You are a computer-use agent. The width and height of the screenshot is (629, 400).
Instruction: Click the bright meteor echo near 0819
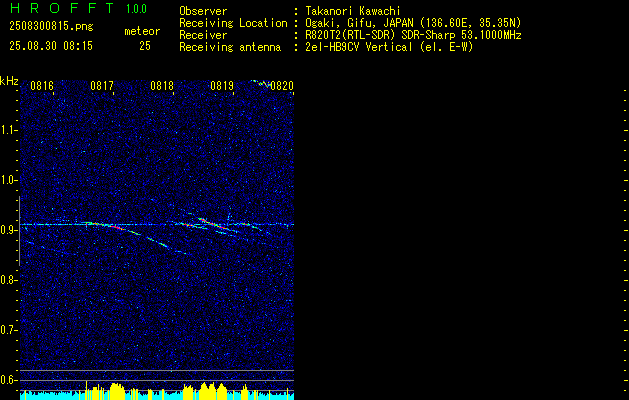[x=215, y=224]
